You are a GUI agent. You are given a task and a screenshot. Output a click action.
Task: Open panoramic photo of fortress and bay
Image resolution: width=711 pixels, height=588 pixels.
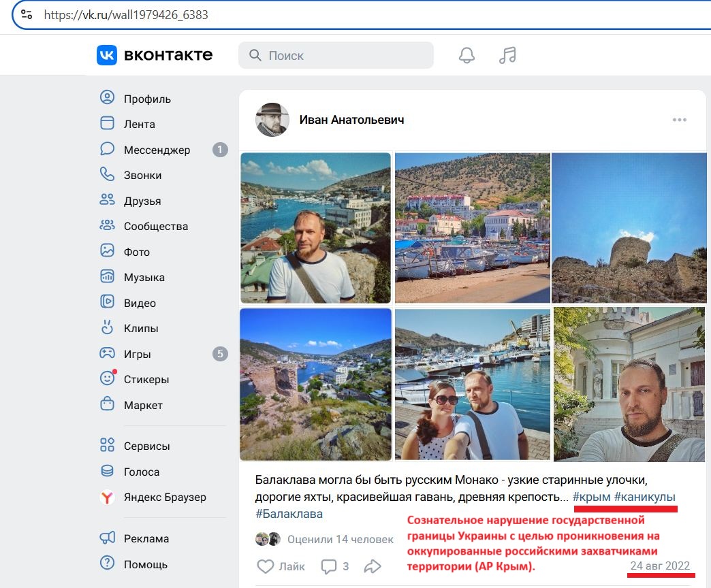(x=315, y=385)
